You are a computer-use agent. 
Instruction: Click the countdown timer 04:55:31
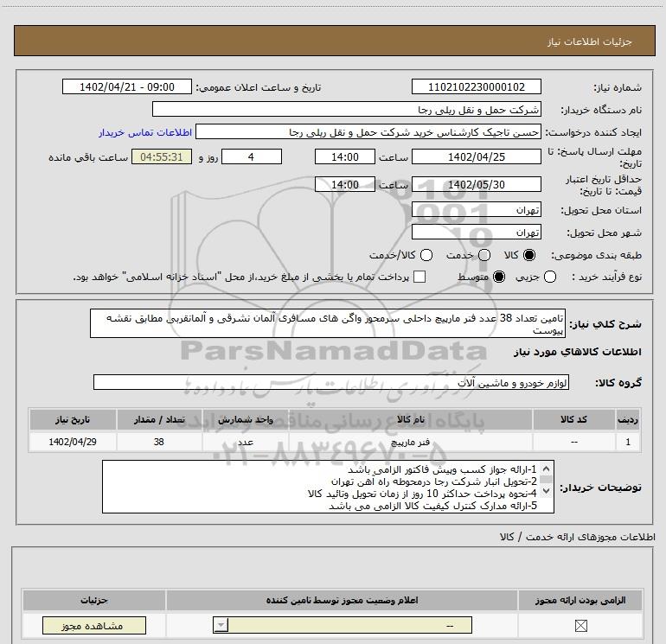(x=162, y=156)
